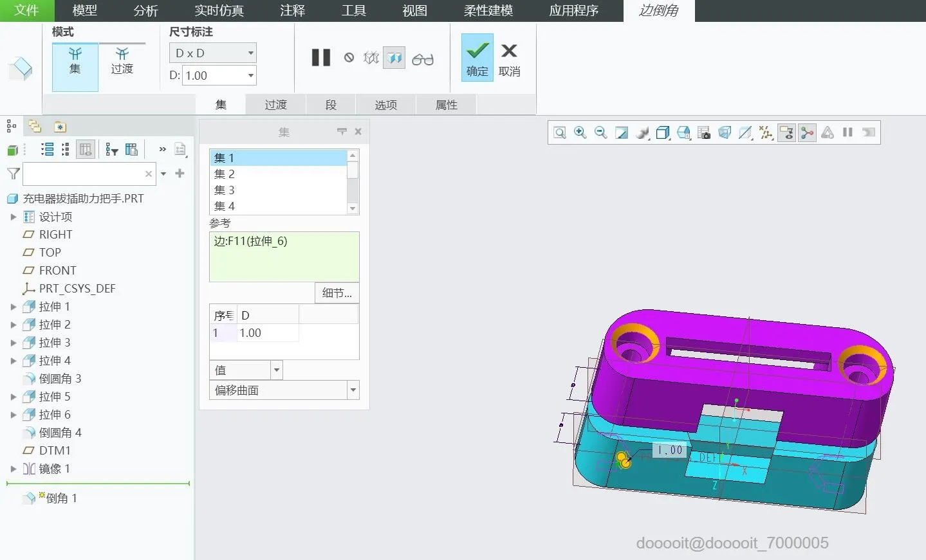Click the model tree filter funnel icon
926x560 pixels.
(x=13, y=174)
